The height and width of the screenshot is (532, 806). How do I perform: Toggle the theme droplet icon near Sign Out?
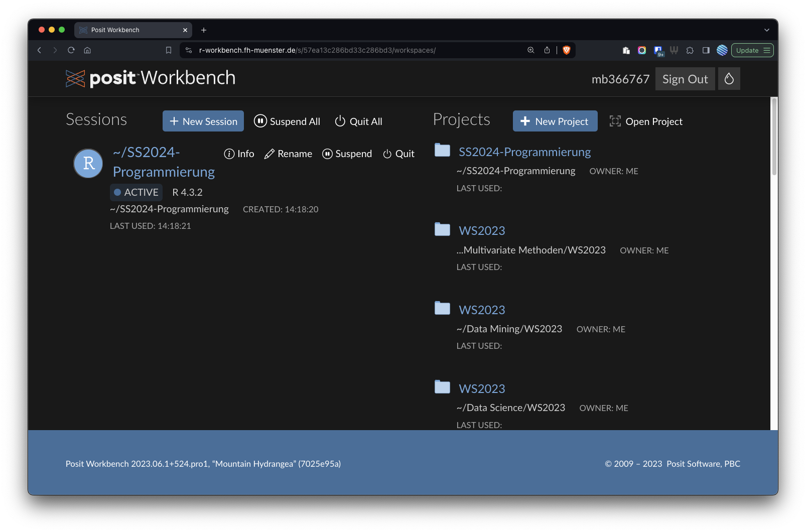click(729, 79)
